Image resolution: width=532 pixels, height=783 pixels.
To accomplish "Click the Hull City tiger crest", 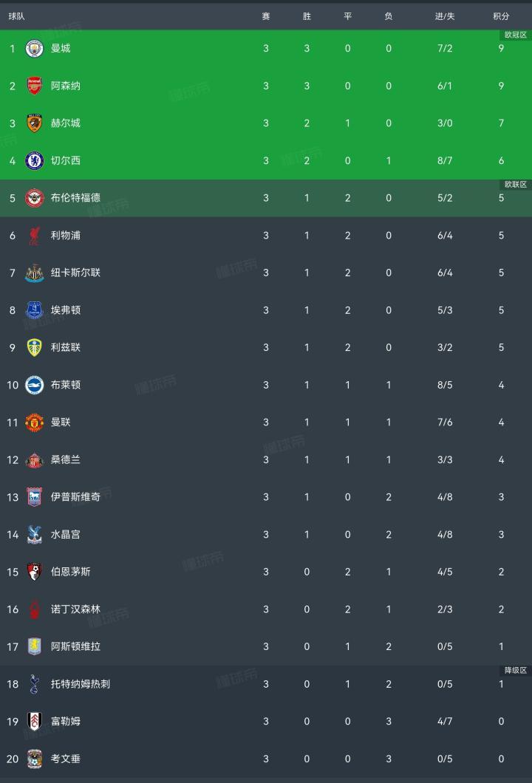I will pyautogui.click(x=34, y=123).
